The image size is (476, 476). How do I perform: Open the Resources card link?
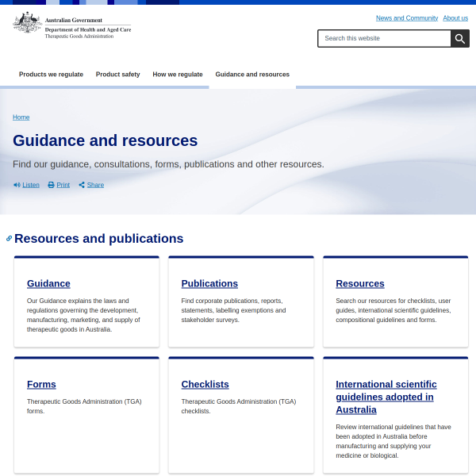(x=360, y=283)
